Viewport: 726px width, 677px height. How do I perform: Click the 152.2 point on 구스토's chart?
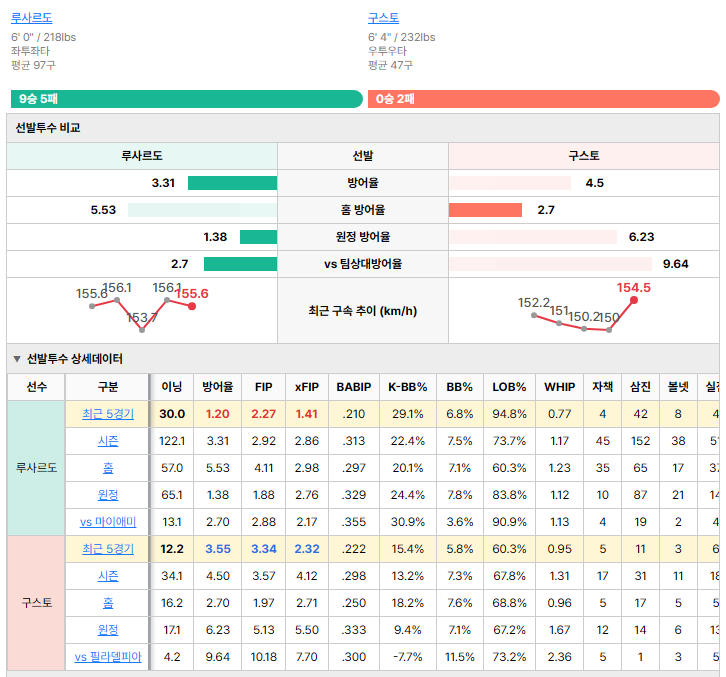click(534, 315)
